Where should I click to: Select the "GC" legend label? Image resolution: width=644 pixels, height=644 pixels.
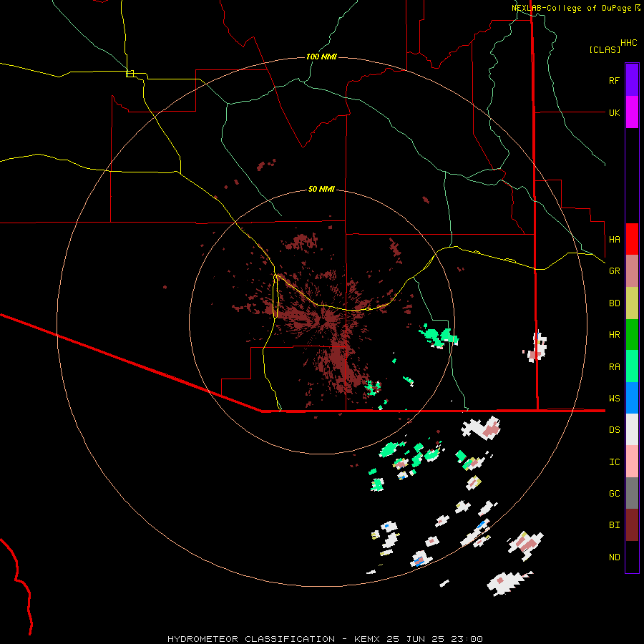[614, 494]
